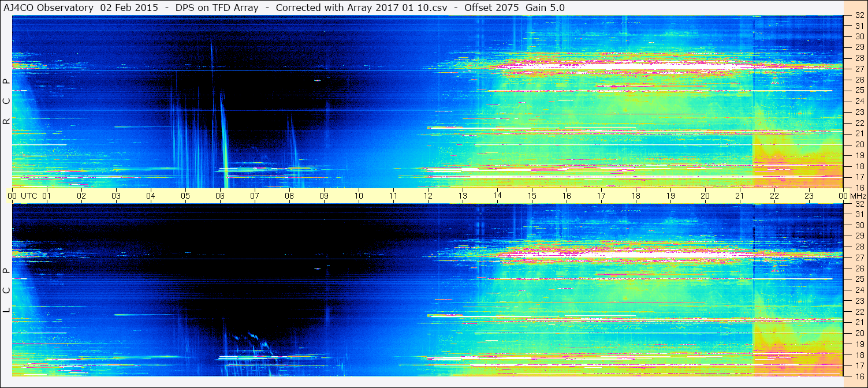Screen dimensions: 868x388
Task: Select the 01 hour marker on time axis
Action: (x=47, y=196)
